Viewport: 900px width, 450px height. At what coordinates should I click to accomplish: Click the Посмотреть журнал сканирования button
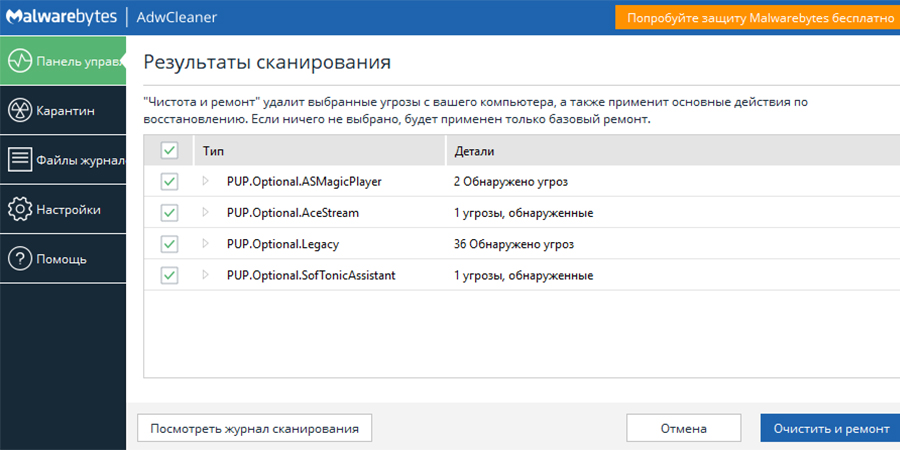coord(255,429)
